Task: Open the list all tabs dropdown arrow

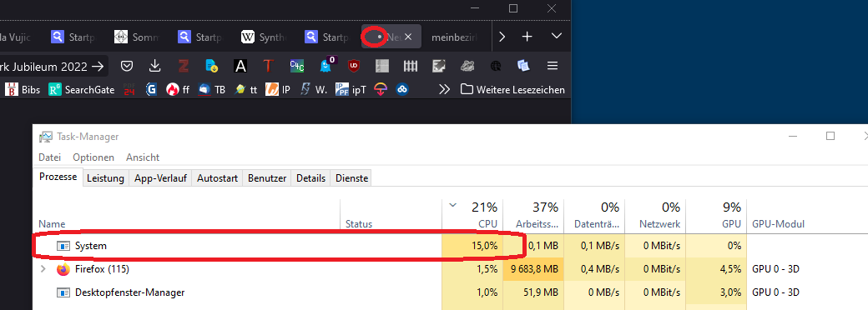Action: point(557,37)
